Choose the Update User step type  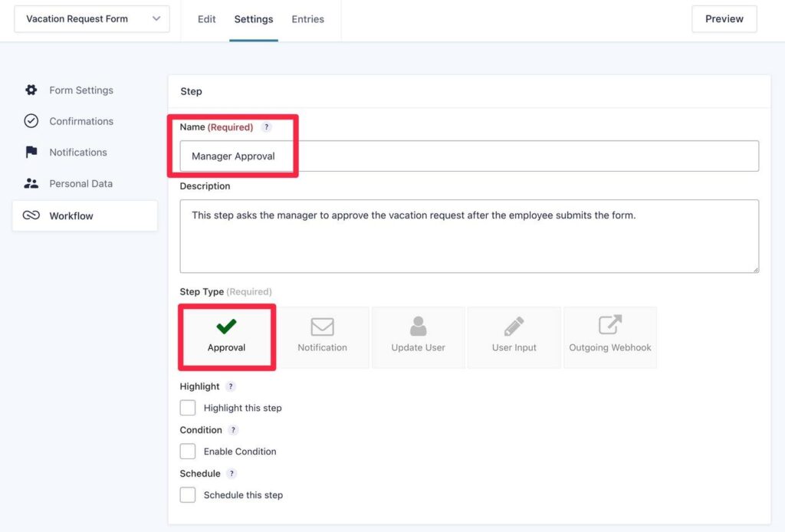coord(418,336)
